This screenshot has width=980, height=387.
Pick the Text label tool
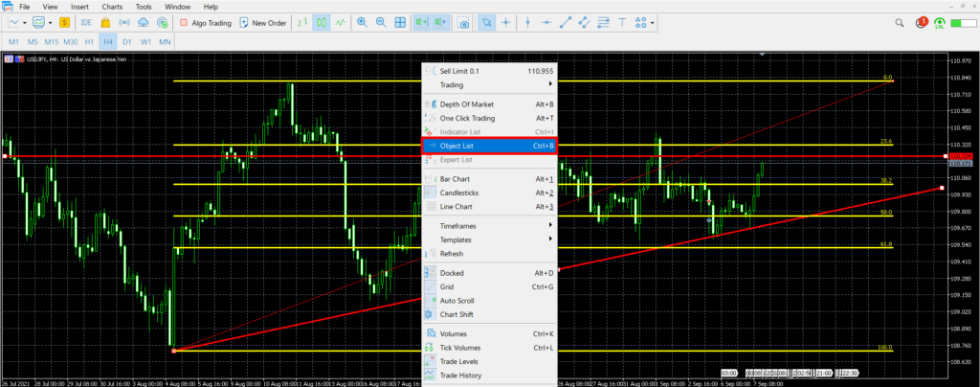(x=621, y=22)
